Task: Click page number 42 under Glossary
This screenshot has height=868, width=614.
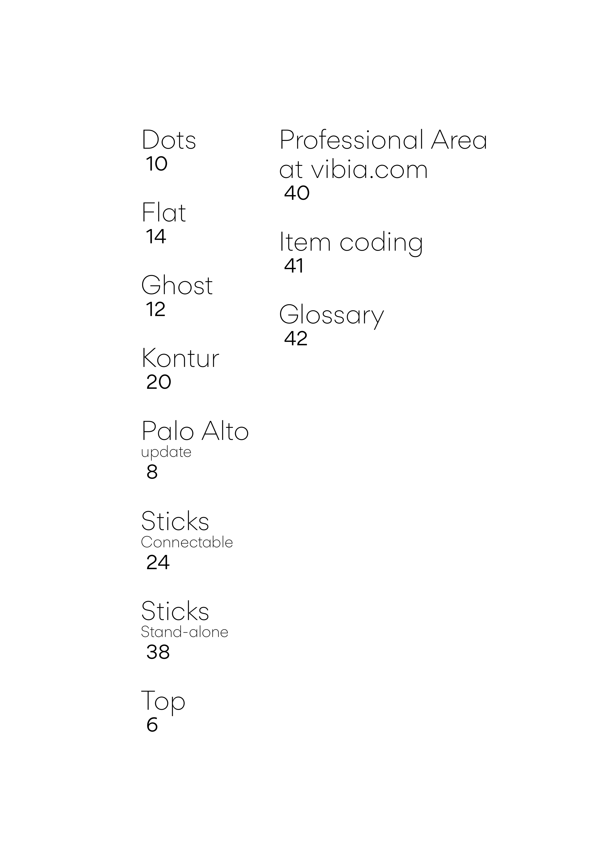Action: [296, 339]
